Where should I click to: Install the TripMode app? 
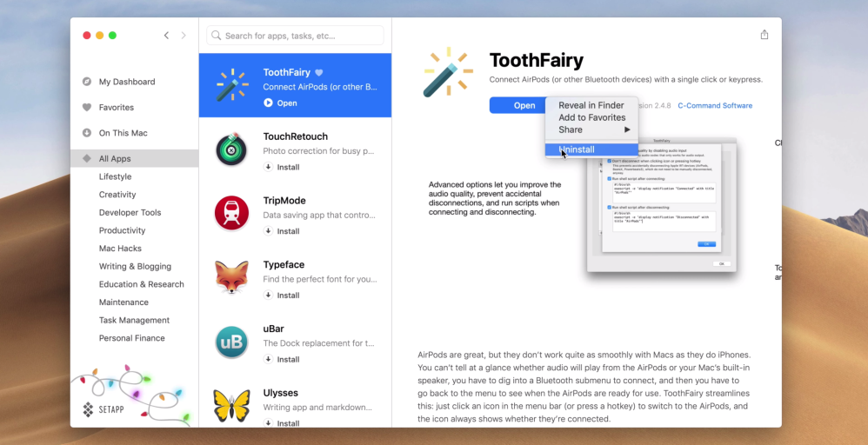(x=282, y=231)
